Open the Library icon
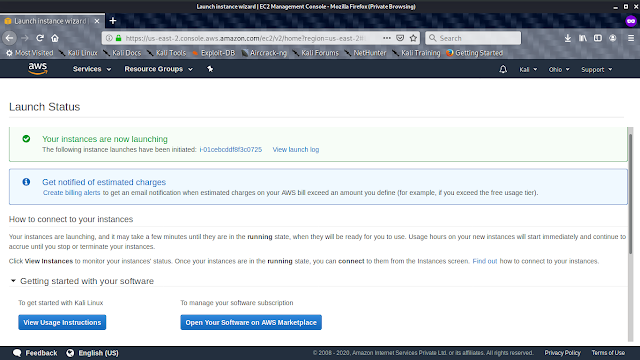This screenshot has height=360, width=640. coord(582,38)
